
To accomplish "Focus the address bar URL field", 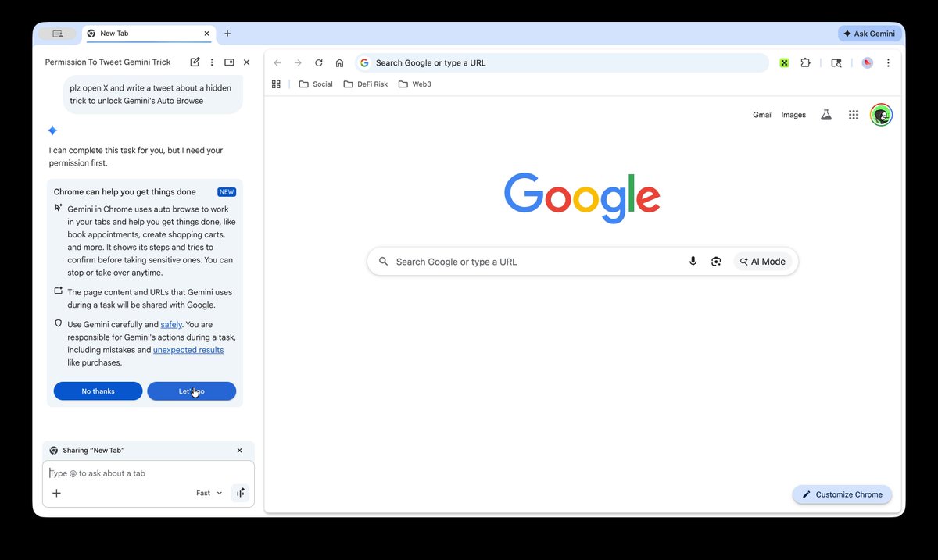I will [562, 62].
